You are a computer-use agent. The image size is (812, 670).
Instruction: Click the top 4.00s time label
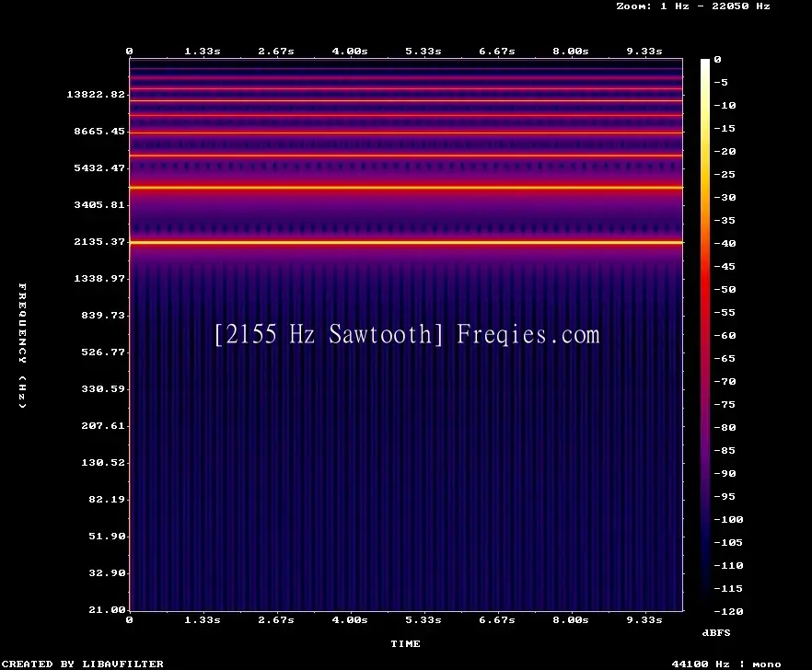coord(350,52)
